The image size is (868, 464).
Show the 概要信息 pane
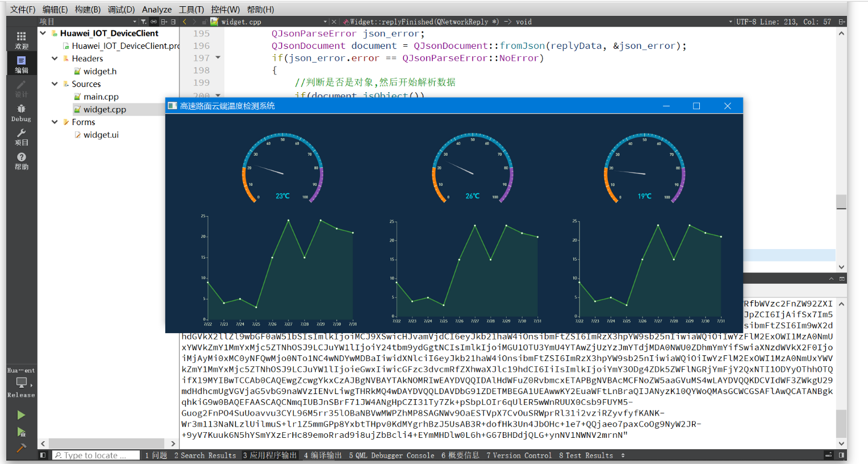[x=460, y=455]
